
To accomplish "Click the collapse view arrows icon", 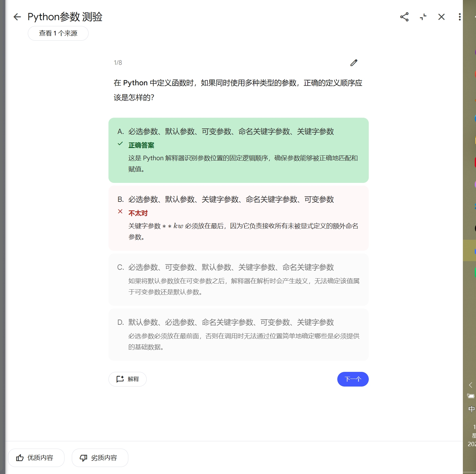I will (423, 17).
